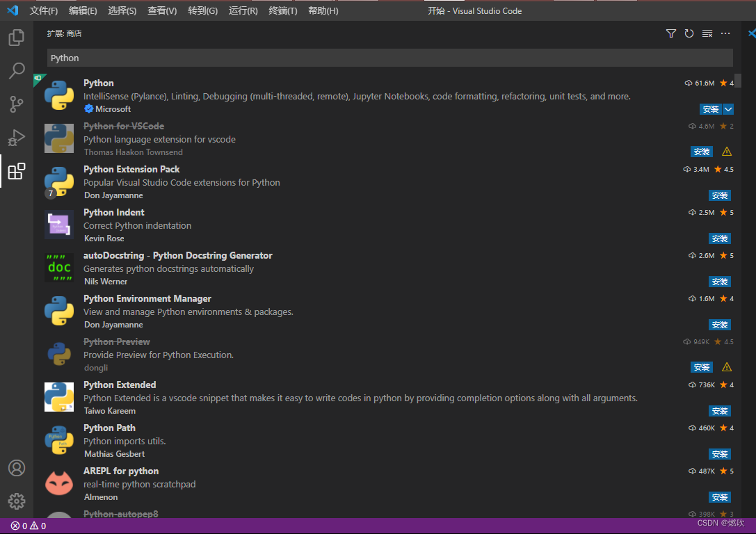Open the Run and Debug icon
This screenshot has width=756, height=534.
(x=17, y=137)
